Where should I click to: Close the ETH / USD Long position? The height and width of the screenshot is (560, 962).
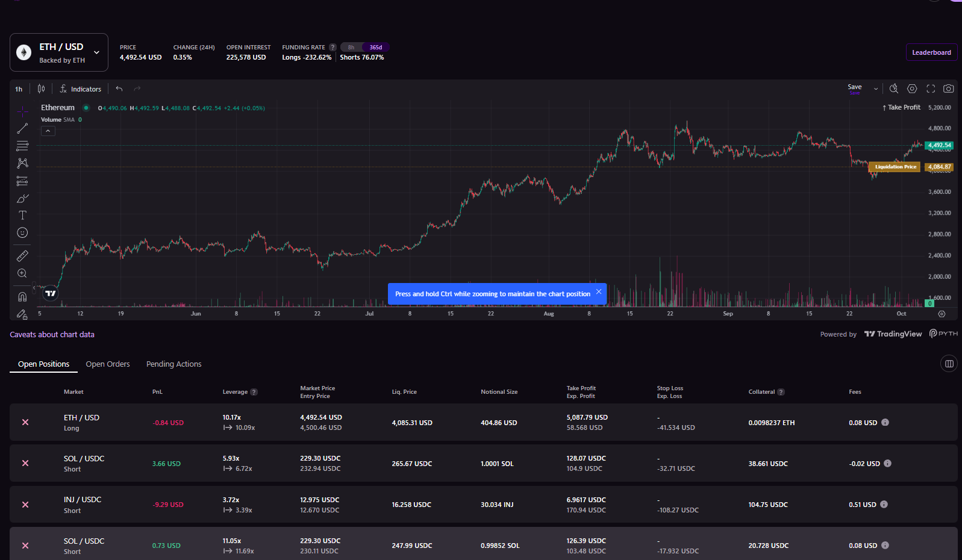[25, 423]
